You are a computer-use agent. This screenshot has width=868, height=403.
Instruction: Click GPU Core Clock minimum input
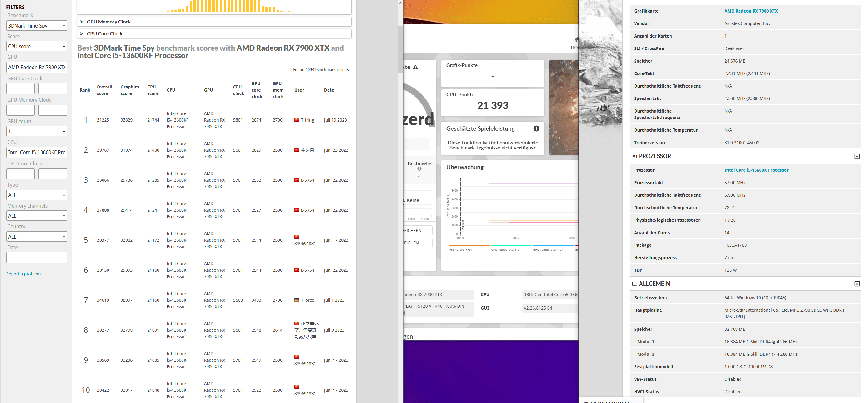tap(21, 88)
